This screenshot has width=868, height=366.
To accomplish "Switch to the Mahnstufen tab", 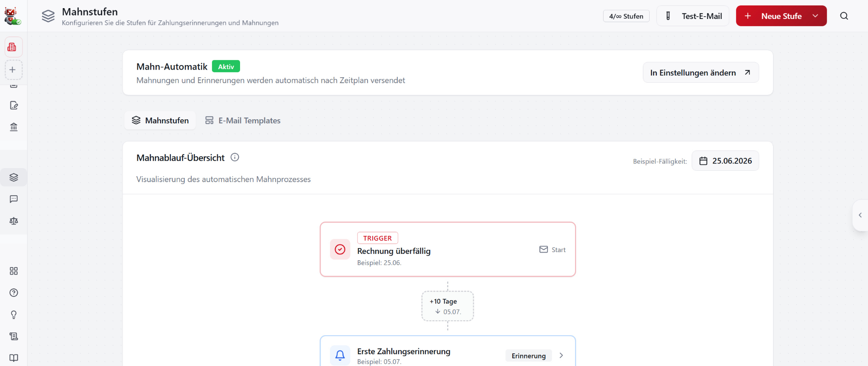I will pos(160,121).
